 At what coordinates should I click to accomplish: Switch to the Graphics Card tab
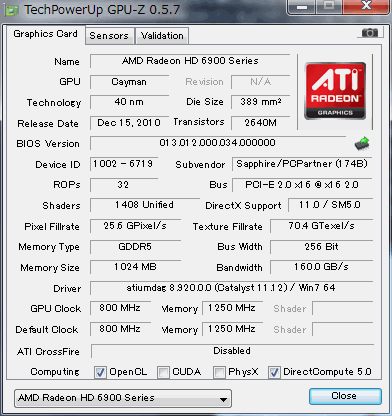(x=46, y=34)
